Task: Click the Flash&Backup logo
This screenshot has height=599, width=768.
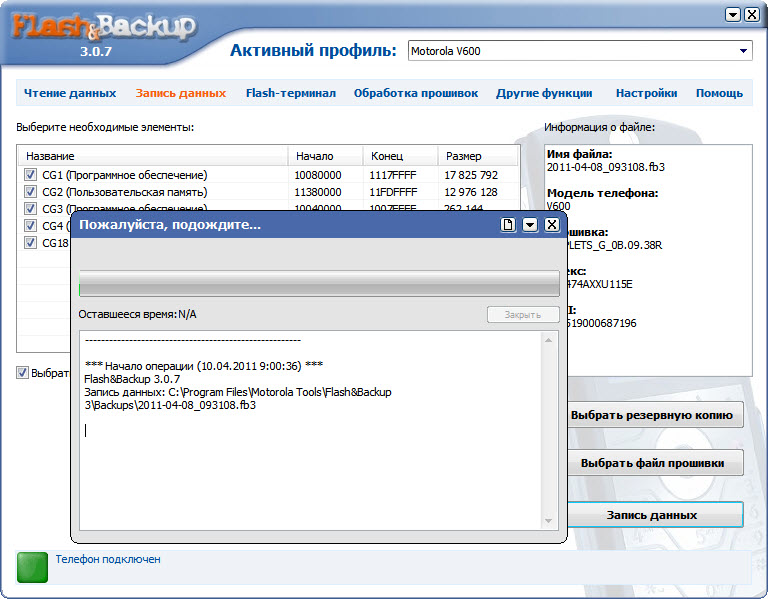Action: [x=103, y=27]
